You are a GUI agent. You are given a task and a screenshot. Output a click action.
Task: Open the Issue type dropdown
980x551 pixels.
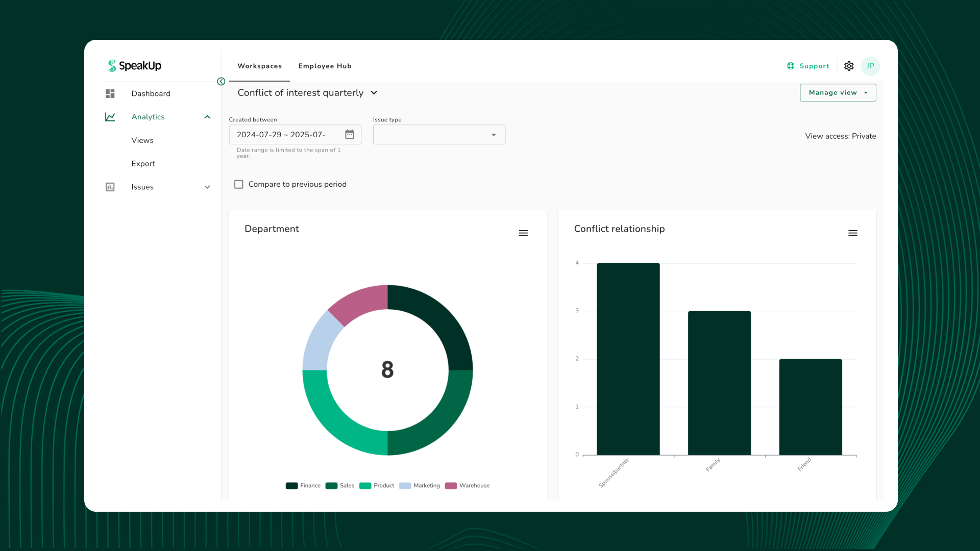(439, 135)
